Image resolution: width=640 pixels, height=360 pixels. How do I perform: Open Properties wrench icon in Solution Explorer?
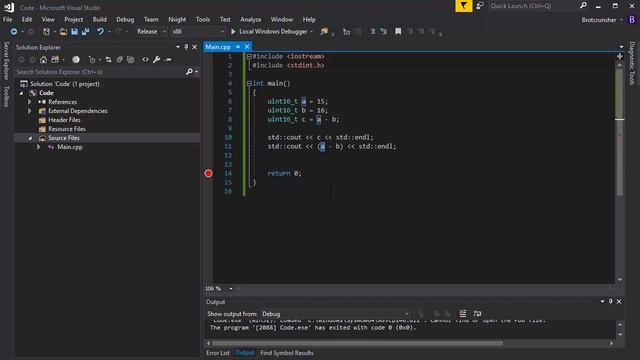(156, 60)
